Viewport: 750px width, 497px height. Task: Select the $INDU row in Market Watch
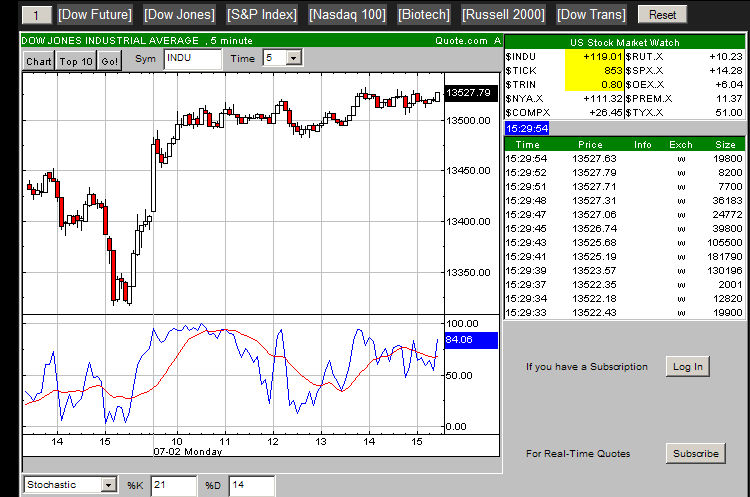pos(564,56)
